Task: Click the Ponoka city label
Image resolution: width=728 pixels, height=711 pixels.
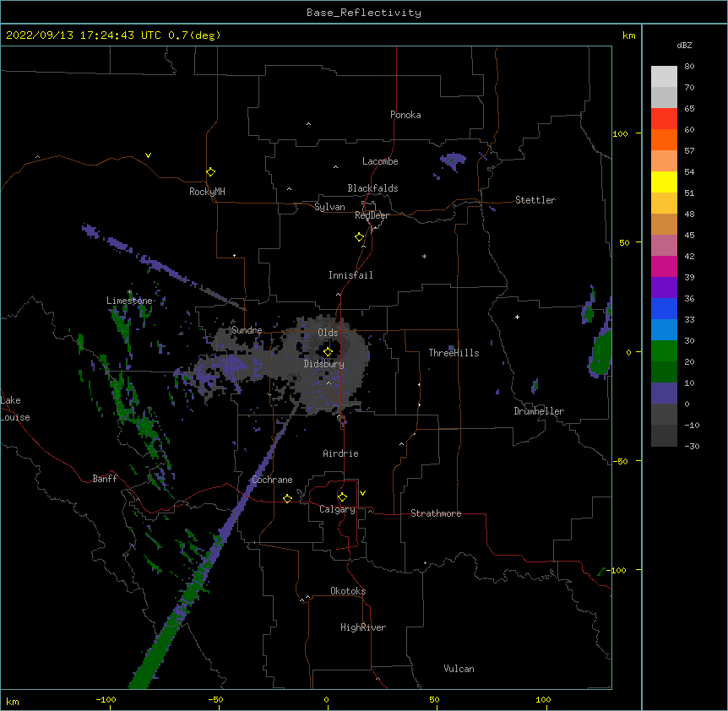Action: pyautogui.click(x=405, y=115)
